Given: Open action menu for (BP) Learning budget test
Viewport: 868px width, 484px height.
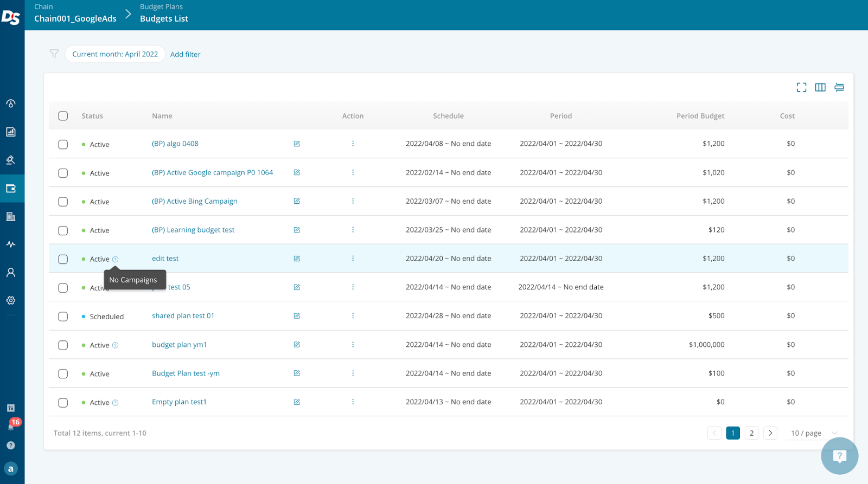Looking at the screenshot, I should click(x=353, y=230).
